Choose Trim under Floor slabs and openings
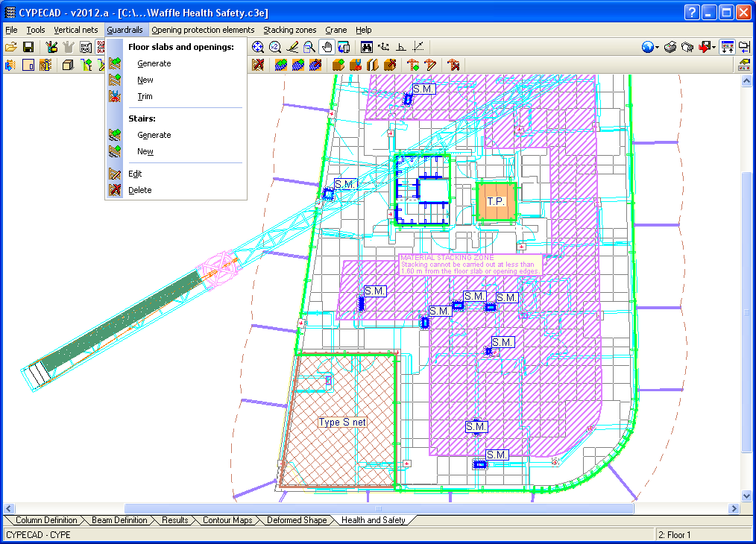756x544 pixels. pyautogui.click(x=145, y=96)
